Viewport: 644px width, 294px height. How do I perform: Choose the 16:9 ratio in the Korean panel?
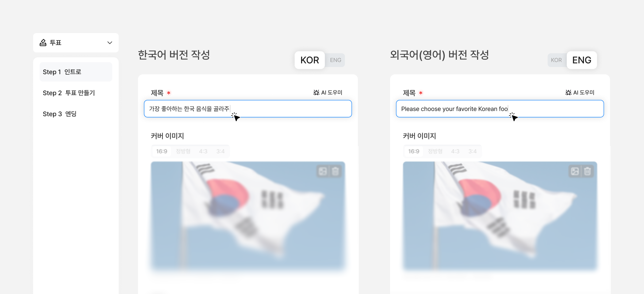click(x=162, y=151)
